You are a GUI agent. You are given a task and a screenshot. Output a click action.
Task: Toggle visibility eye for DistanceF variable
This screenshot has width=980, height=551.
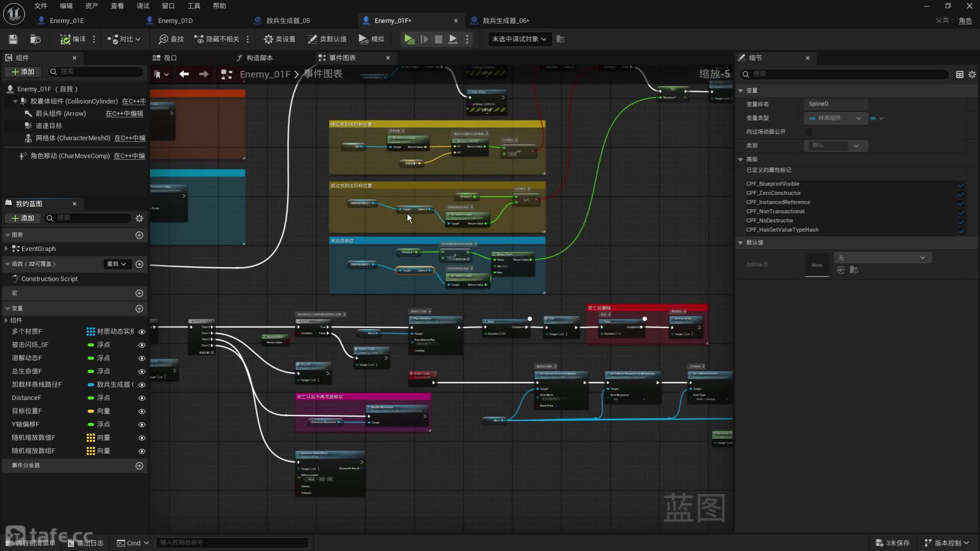click(142, 398)
